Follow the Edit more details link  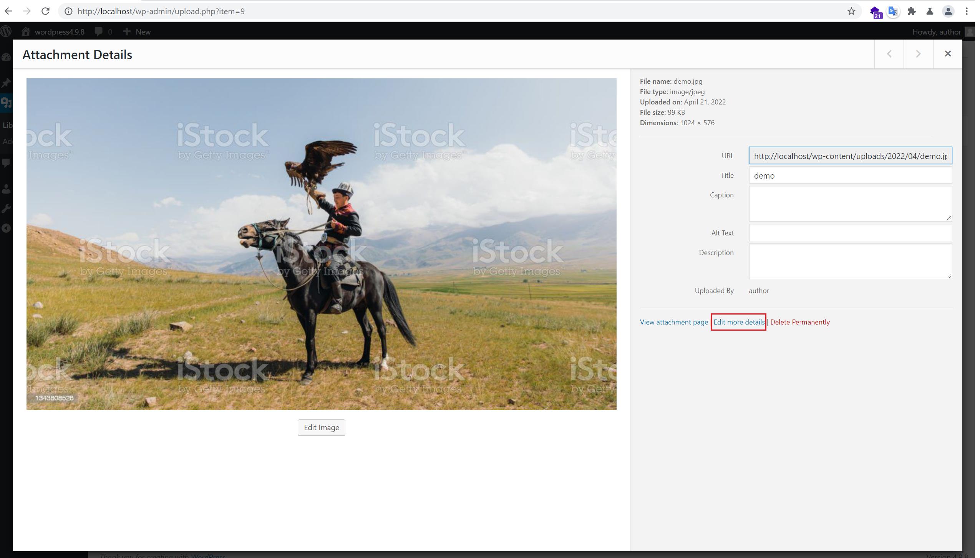tap(739, 322)
